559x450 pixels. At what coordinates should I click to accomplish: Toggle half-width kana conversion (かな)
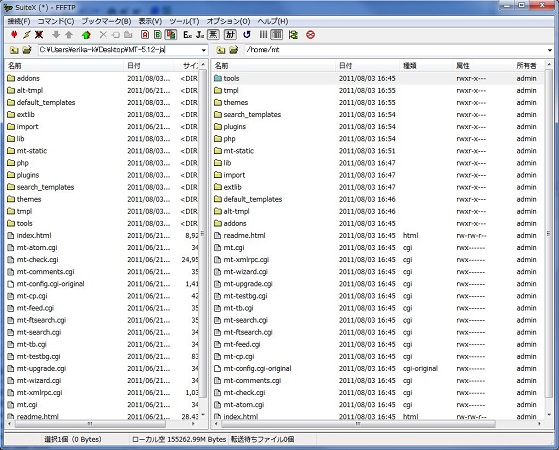[230, 35]
